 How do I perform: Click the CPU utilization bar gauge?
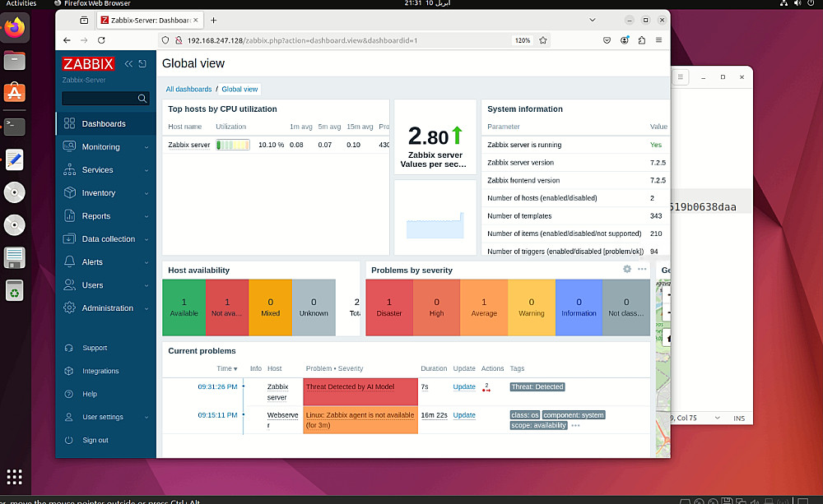[233, 145]
